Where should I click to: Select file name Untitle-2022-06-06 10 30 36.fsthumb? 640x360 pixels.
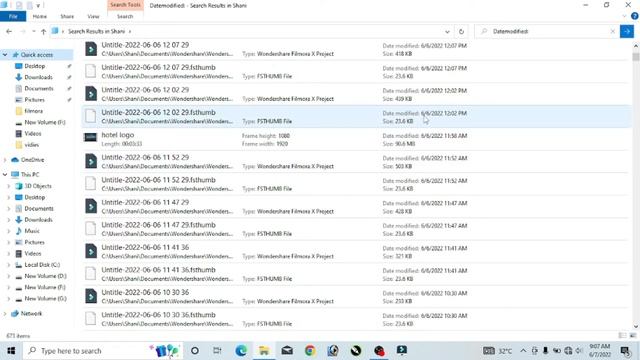pyautogui.click(x=158, y=315)
